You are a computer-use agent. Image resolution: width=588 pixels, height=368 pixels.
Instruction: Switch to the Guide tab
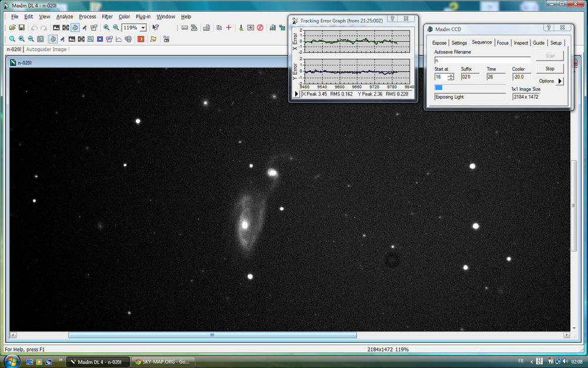tap(539, 43)
